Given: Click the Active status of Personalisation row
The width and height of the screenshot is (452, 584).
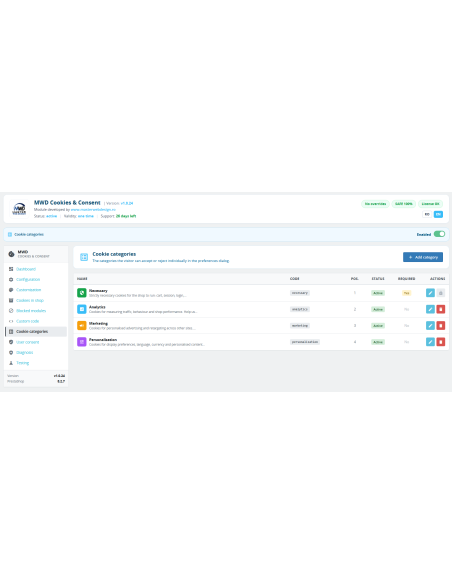Looking at the screenshot, I should pos(378,342).
